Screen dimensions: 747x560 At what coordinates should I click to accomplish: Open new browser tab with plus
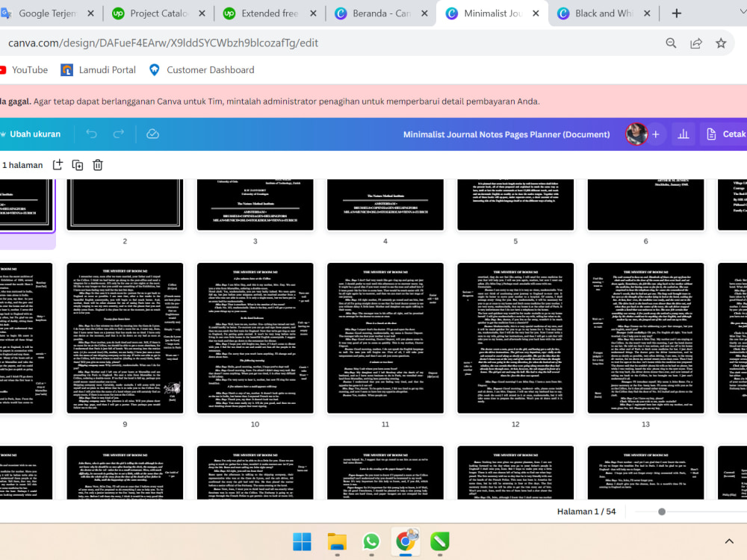point(677,13)
